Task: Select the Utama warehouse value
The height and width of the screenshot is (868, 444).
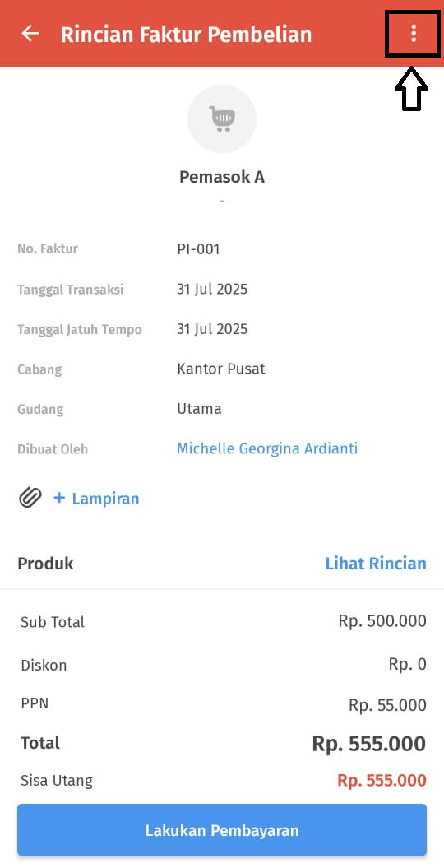Action: 199,409
